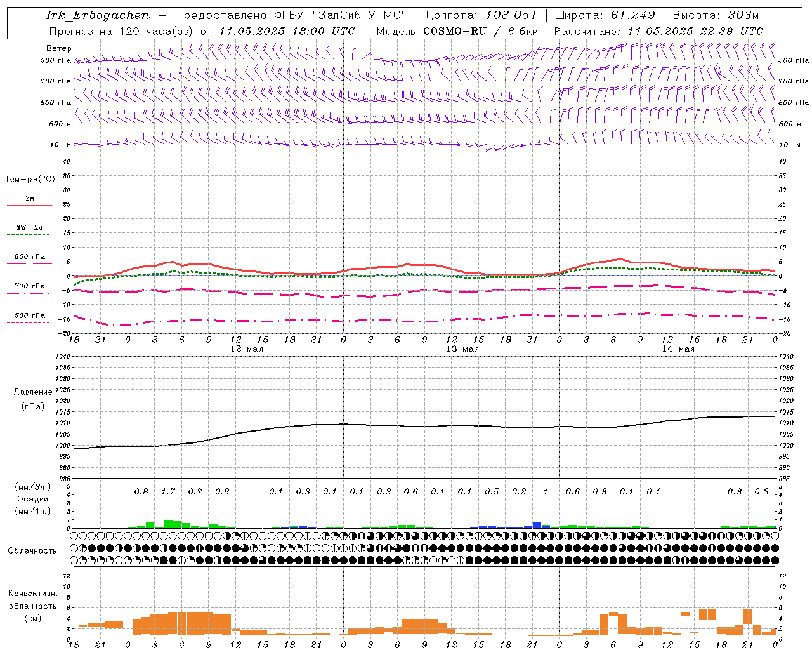Screen dimensions: 812x650
Task: Click the Td 2м legend label
Action: pos(30,227)
